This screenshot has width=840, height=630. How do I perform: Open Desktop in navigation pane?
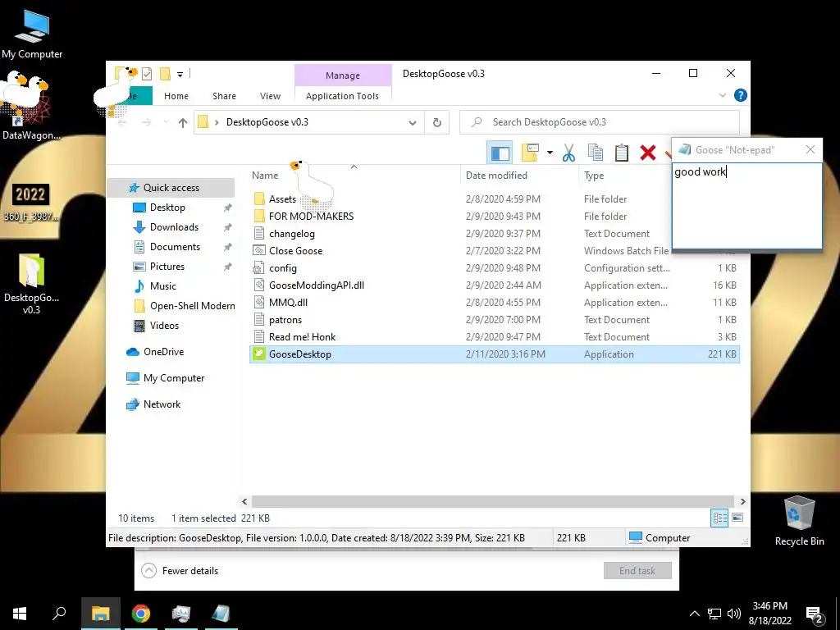[167, 208]
